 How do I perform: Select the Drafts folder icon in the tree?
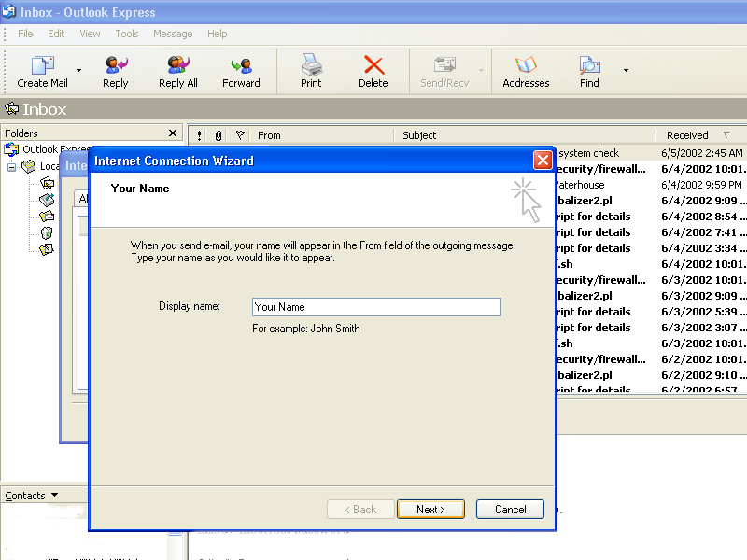[x=47, y=249]
